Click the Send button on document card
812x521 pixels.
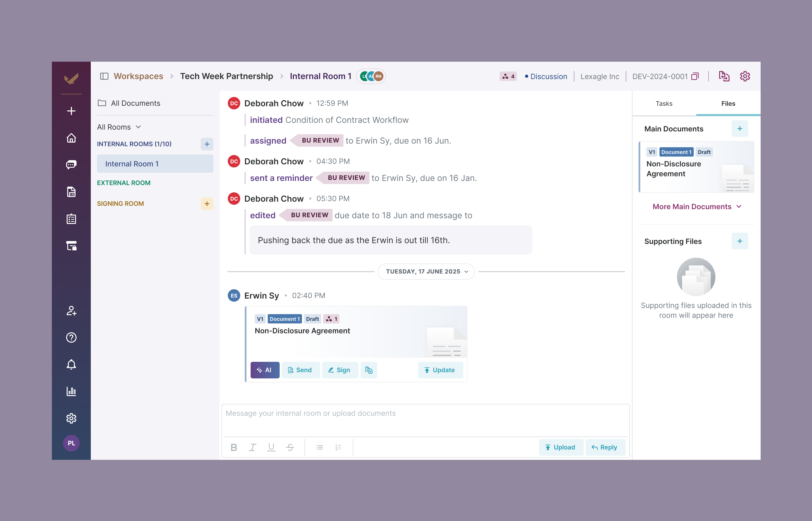[300, 370]
